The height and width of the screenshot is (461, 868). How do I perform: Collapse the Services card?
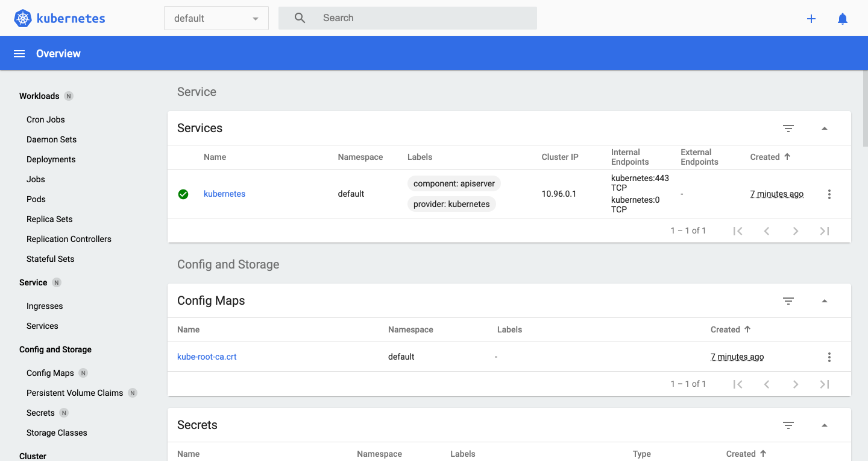pos(825,128)
